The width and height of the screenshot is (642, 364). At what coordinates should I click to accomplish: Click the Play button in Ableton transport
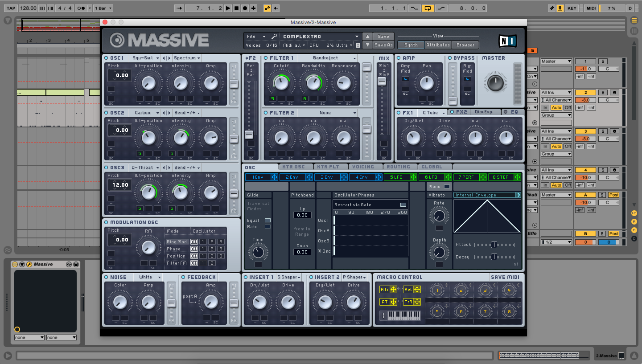pos(228,8)
